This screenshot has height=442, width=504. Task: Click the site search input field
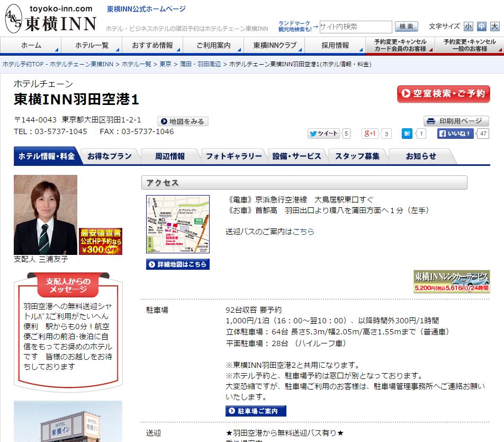point(355,26)
